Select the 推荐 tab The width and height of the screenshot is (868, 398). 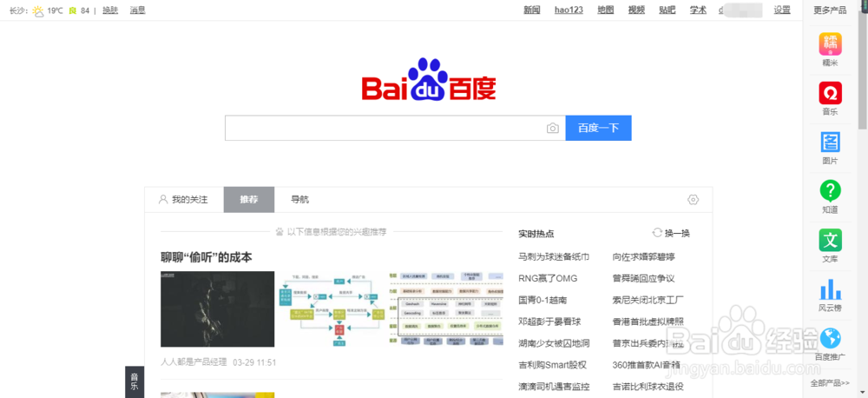[x=249, y=200]
